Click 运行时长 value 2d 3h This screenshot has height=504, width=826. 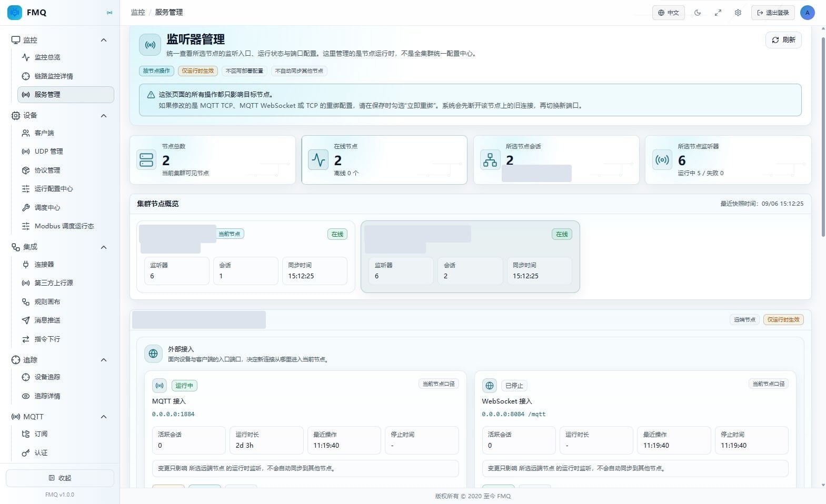pyautogui.click(x=244, y=446)
